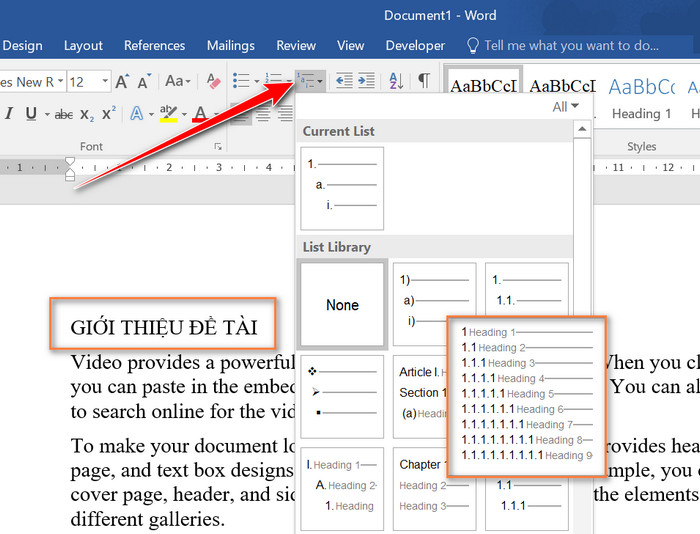700x534 pixels.
Task: Toggle Italic formatting
Action: 8,114
